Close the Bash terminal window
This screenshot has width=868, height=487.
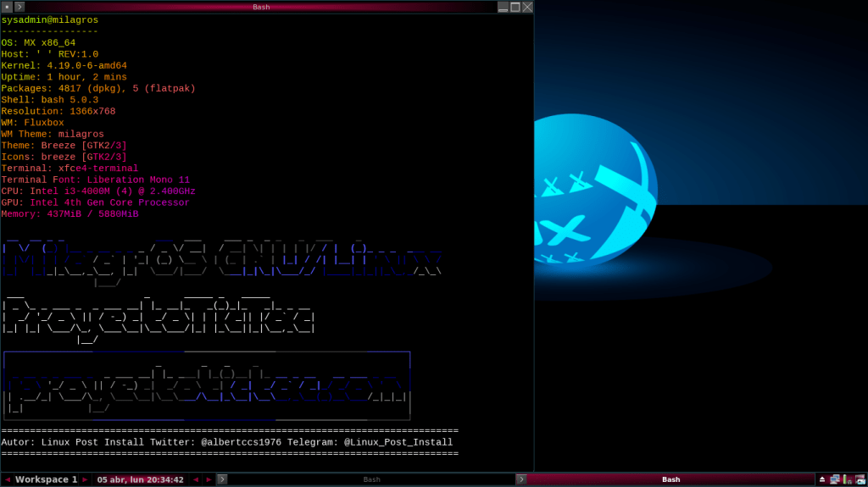click(x=527, y=7)
